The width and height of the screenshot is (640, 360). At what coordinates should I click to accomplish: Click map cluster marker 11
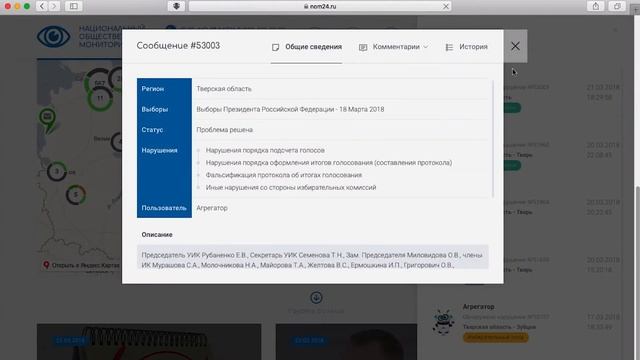100,98
